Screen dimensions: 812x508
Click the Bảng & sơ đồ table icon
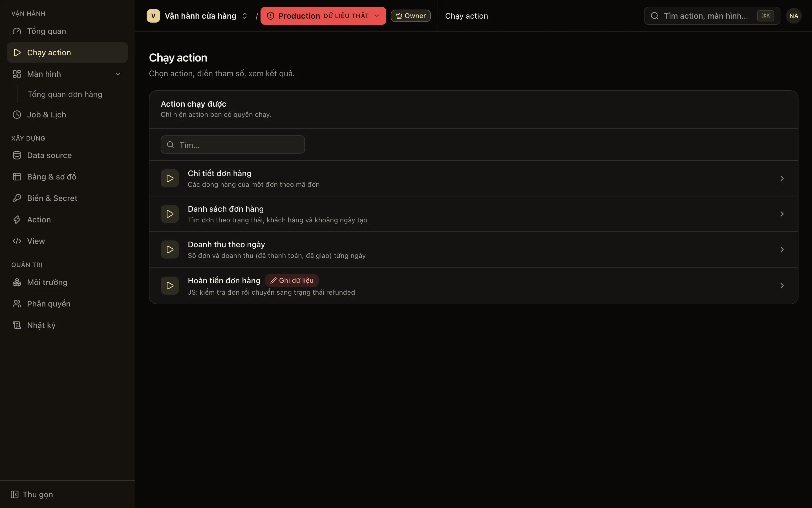(x=17, y=177)
